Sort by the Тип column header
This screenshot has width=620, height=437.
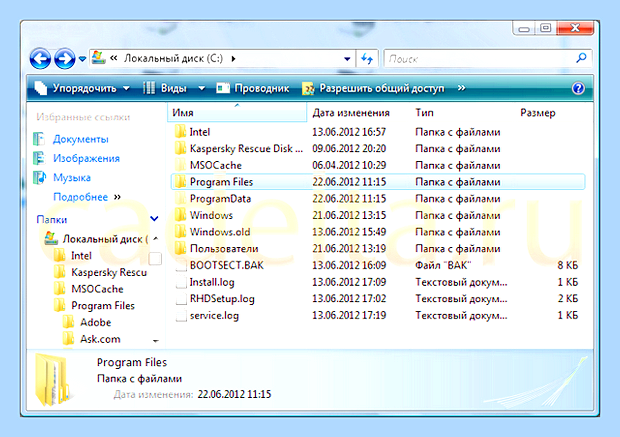tap(424, 113)
